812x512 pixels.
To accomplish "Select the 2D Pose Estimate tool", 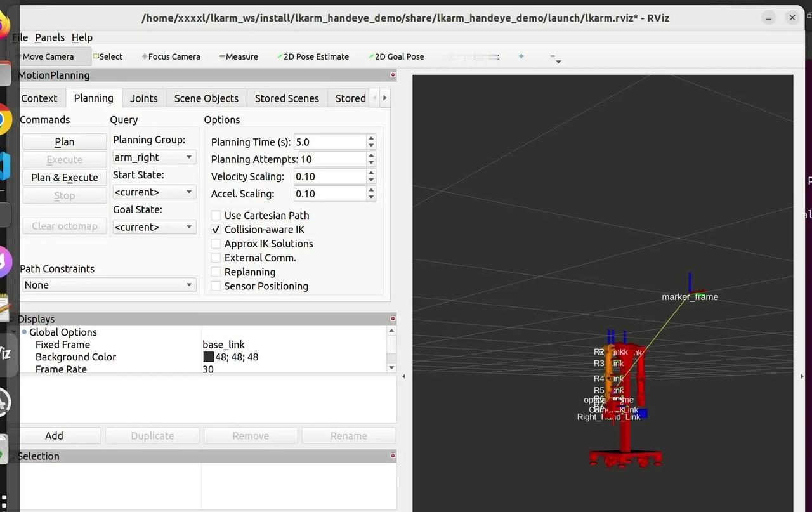I will pyautogui.click(x=313, y=56).
